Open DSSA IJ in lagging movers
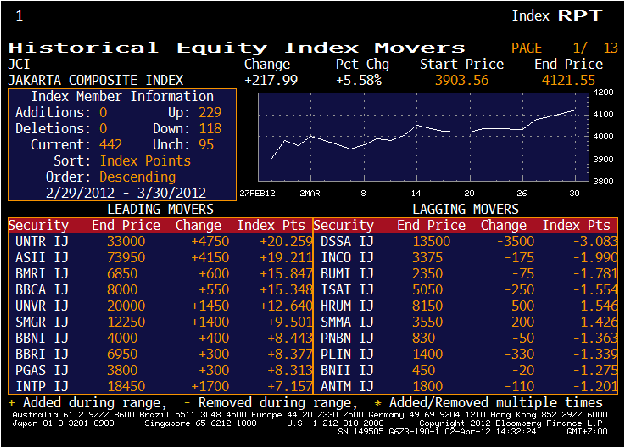 345,241
